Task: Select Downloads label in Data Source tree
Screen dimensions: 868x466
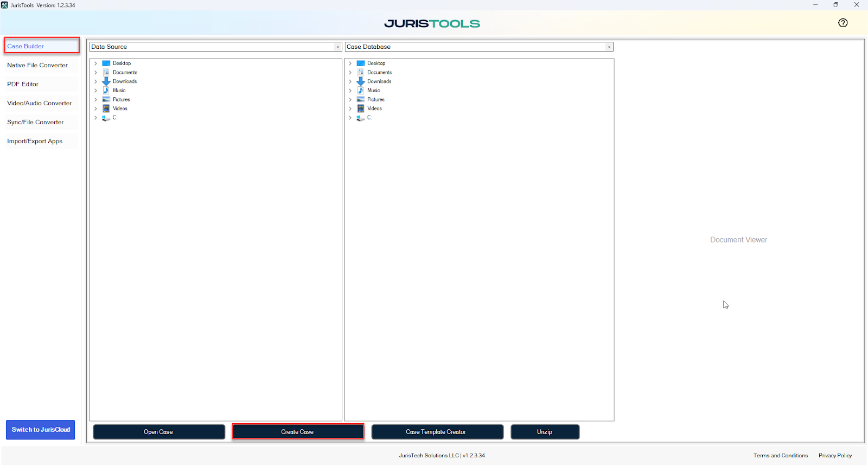Action: tap(125, 81)
